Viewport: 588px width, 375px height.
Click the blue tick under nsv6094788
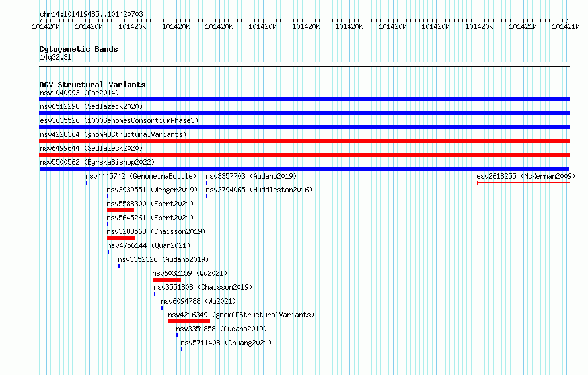[162, 308]
